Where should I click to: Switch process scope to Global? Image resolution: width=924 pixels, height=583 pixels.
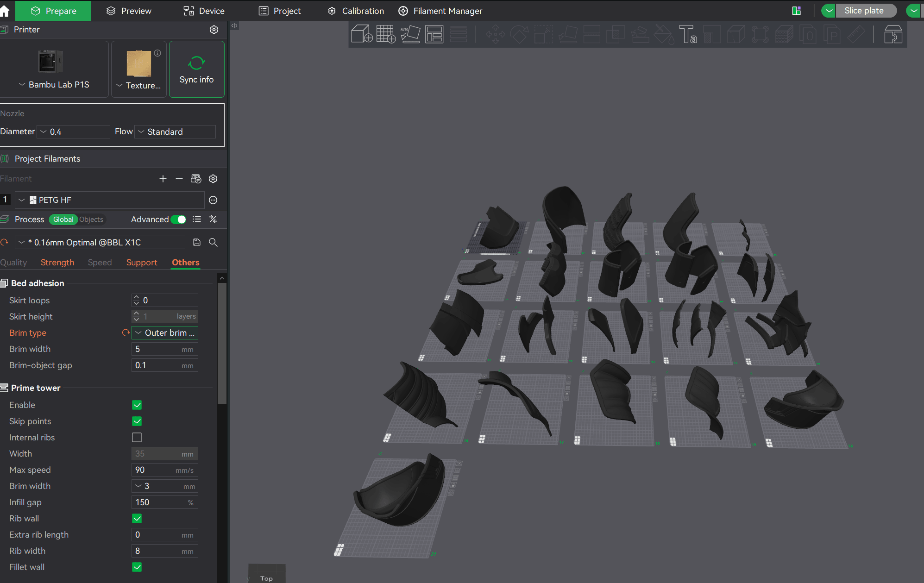(x=63, y=219)
